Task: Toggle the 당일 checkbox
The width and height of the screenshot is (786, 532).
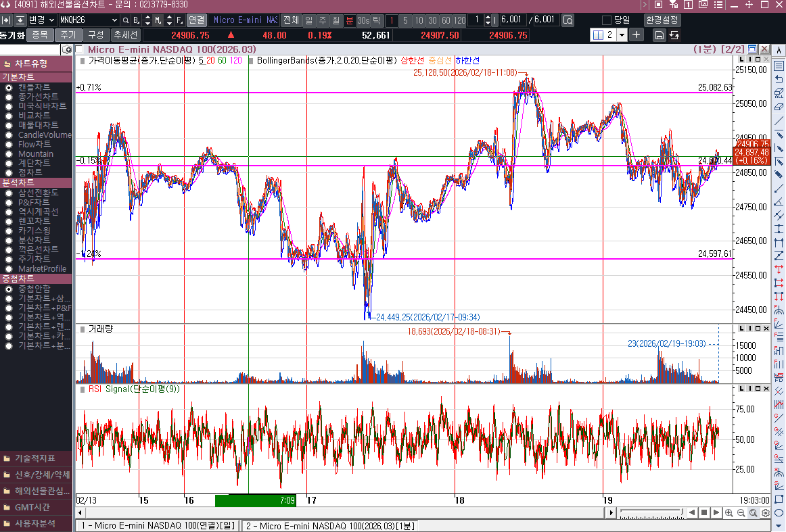Action: pos(606,20)
